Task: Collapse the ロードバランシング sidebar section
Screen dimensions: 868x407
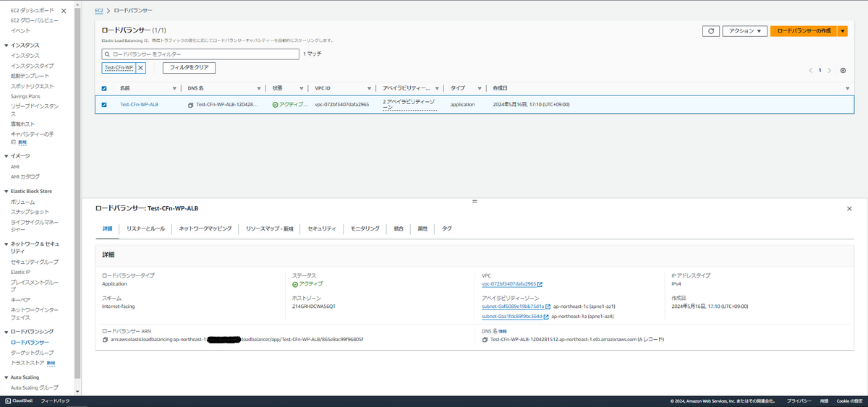Action: tap(7, 332)
